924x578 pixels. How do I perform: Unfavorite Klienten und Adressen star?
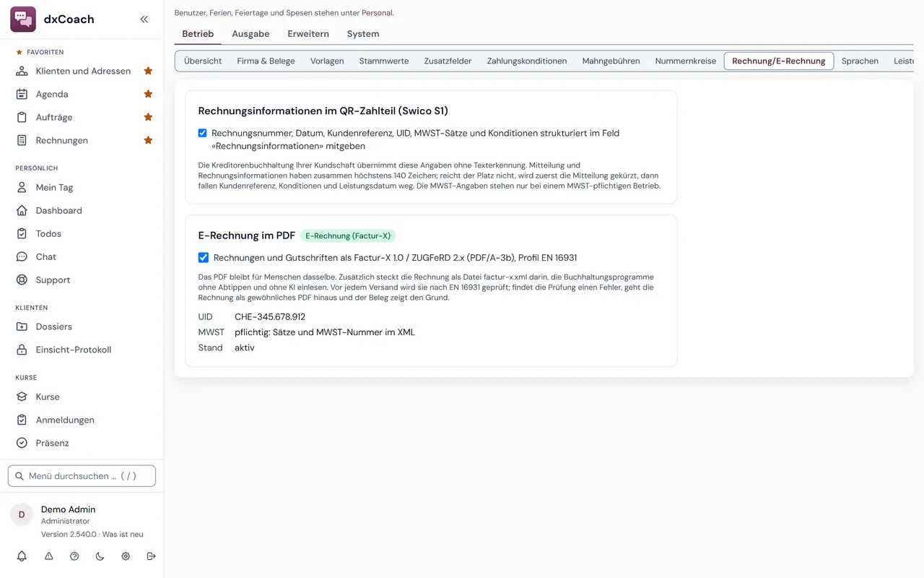(x=148, y=71)
